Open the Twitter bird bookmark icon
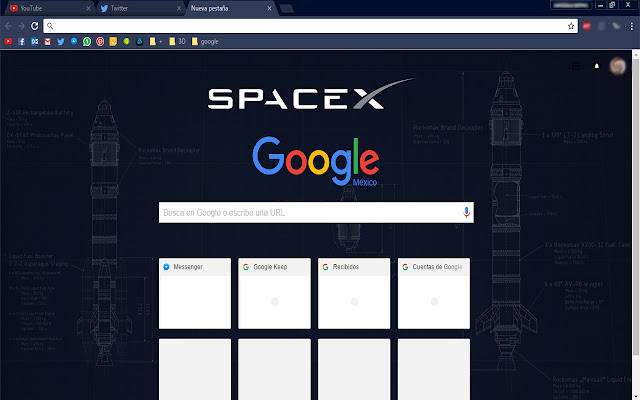640x400 pixels. coord(61,41)
